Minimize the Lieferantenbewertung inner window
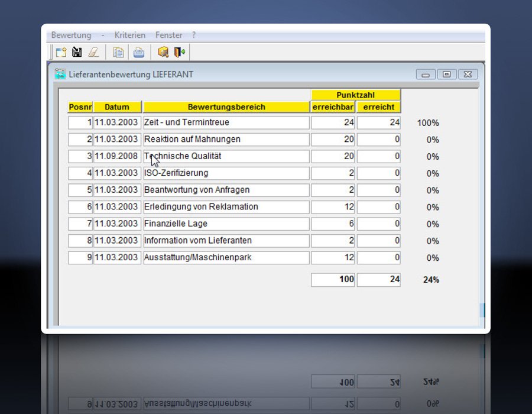532x414 pixels. (426, 75)
